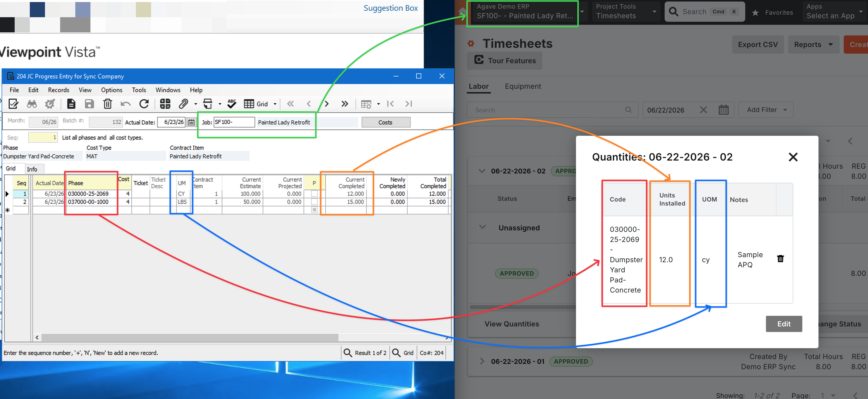Click the binoculars search icon in Vista
This screenshot has width=868, height=399.
tap(32, 104)
